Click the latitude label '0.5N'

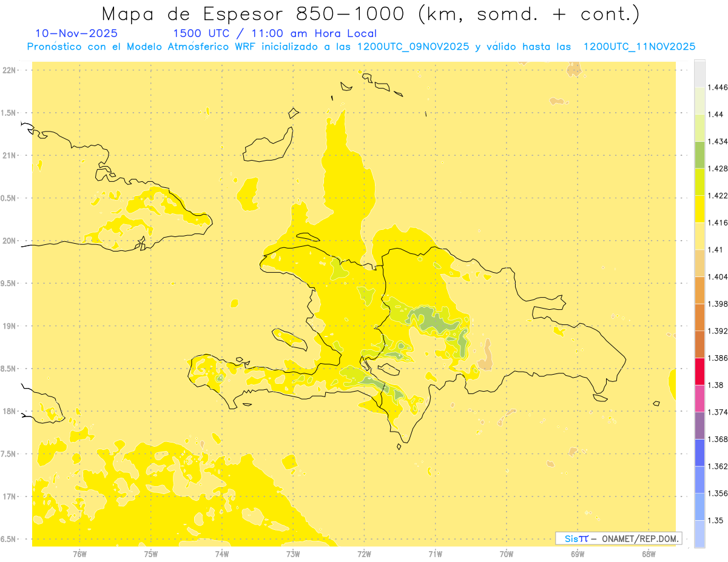[x=9, y=198]
